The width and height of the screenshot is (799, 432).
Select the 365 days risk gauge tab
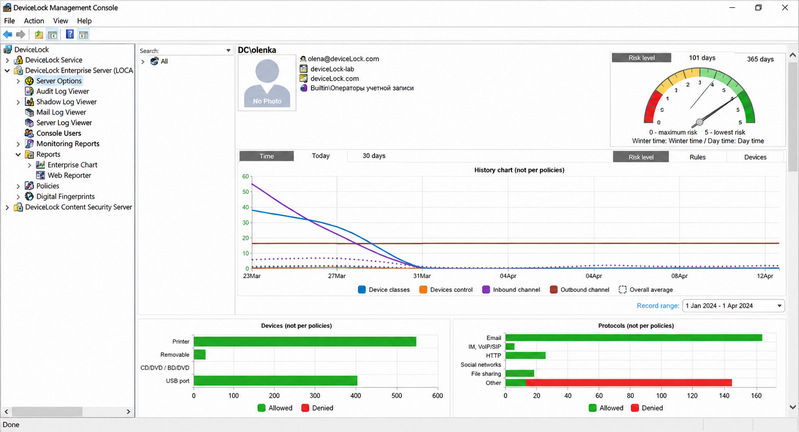pyautogui.click(x=760, y=59)
